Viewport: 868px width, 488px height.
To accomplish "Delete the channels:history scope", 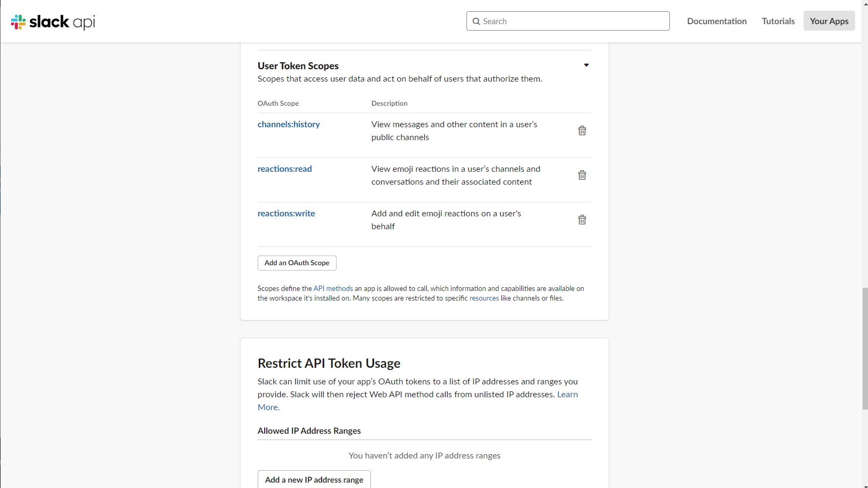I will [x=582, y=130].
